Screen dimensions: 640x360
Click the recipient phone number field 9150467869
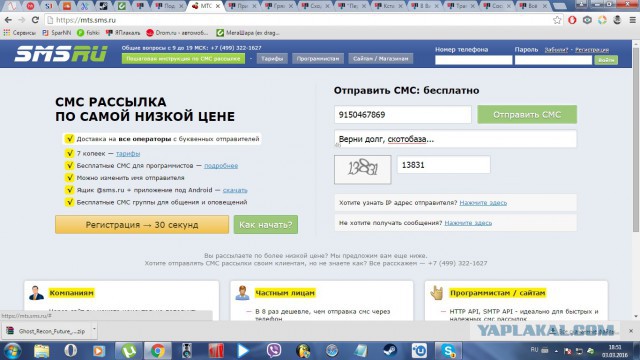pos(402,115)
